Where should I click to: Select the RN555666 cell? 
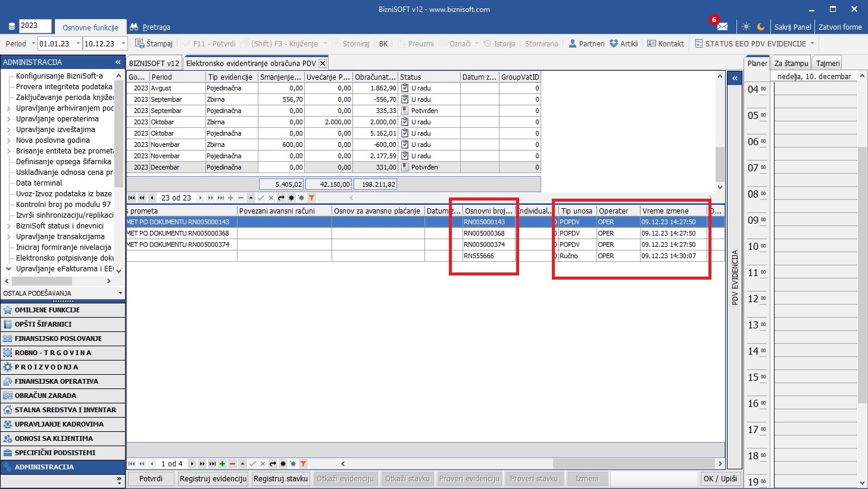pyautogui.click(x=488, y=256)
